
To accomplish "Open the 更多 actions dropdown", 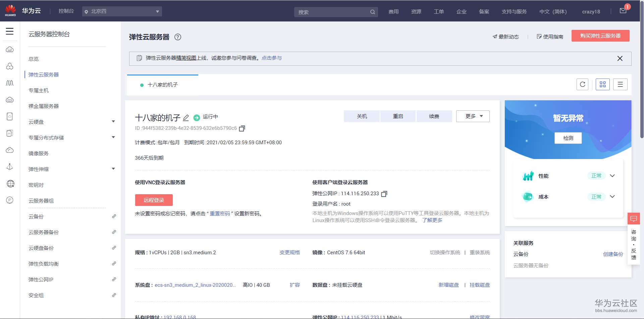I will [473, 116].
